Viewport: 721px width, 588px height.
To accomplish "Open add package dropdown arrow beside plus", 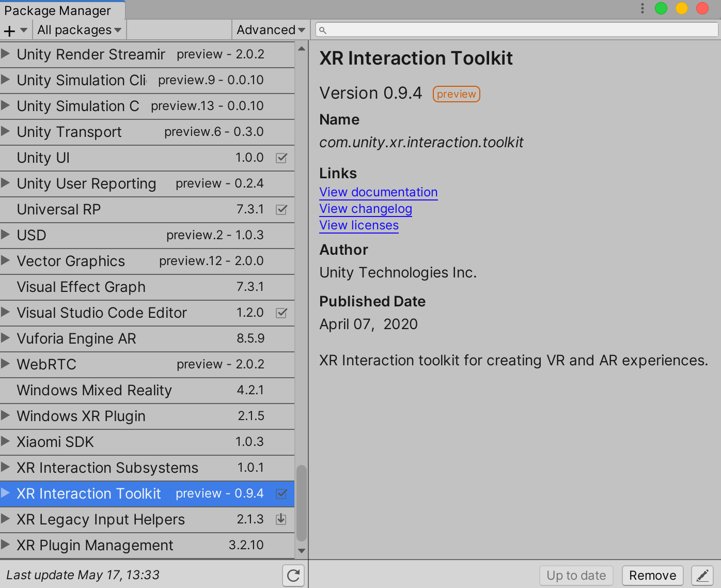I will 24,30.
